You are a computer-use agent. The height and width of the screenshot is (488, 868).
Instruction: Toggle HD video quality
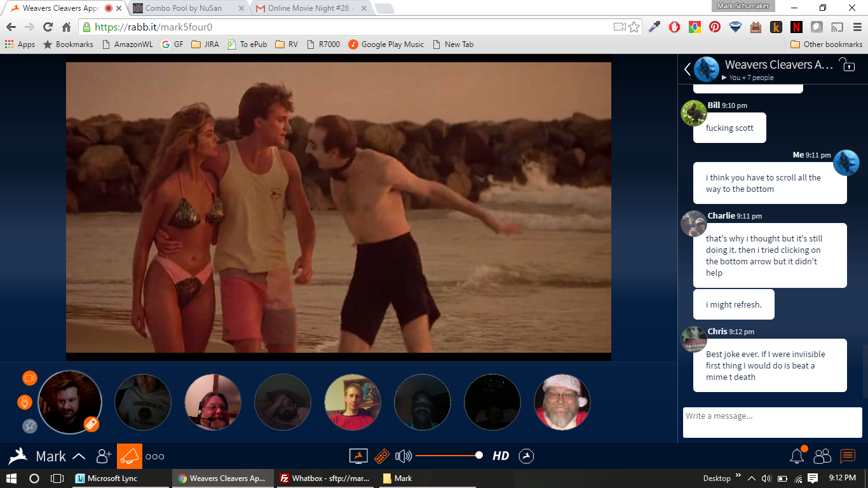coord(501,456)
